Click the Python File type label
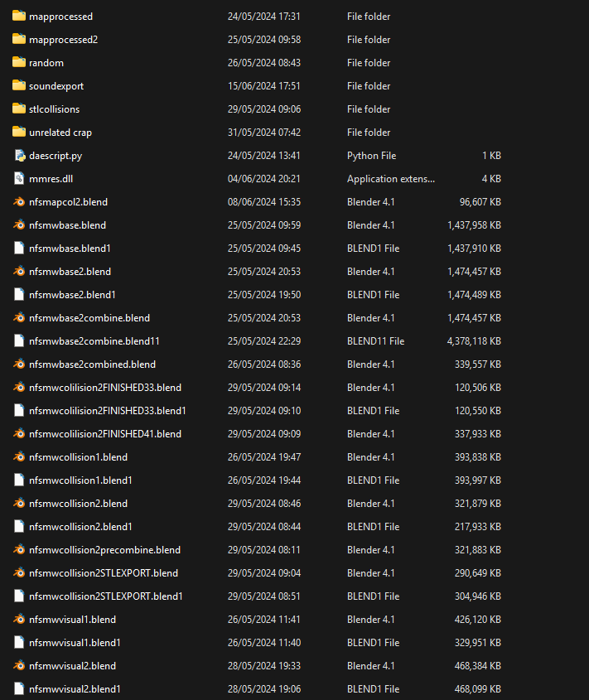 click(x=371, y=156)
